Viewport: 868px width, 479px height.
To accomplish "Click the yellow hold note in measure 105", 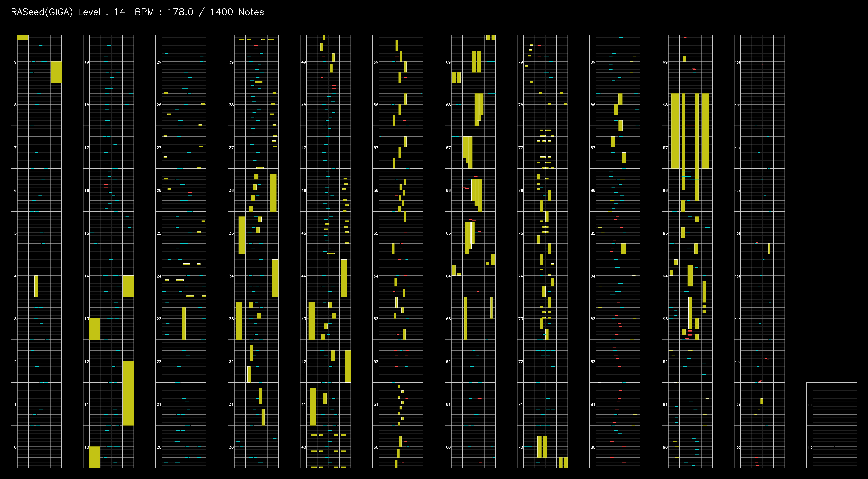I will 769,248.
